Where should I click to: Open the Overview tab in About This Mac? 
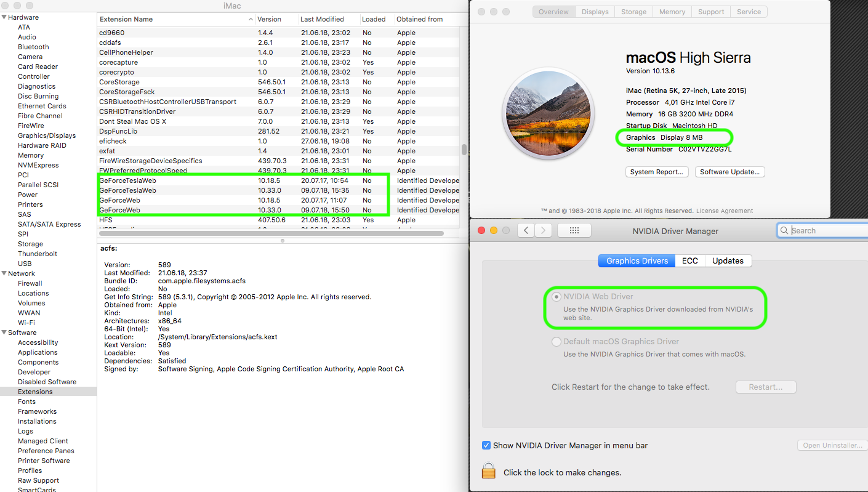554,12
